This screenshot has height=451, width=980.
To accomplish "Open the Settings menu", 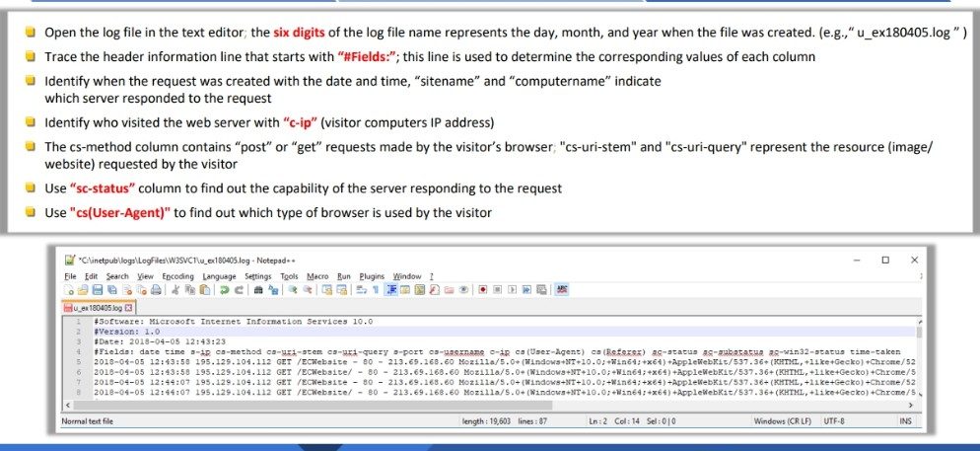I will [258, 276].
